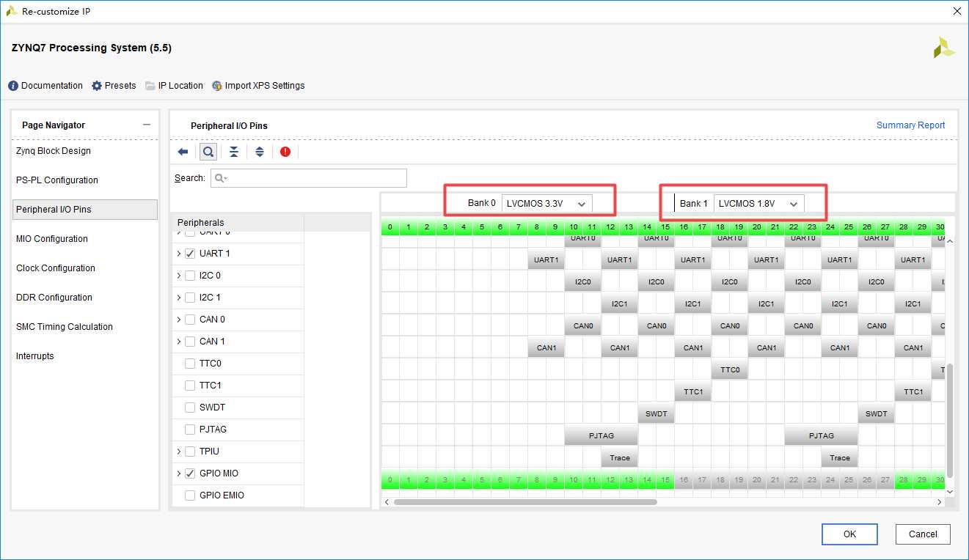Image resolution: width=969 pixels, height=560 pixels.
Task: Click the UART1 cell under pins 8-9
Action: pyautogui.click(x=546, y=259)
